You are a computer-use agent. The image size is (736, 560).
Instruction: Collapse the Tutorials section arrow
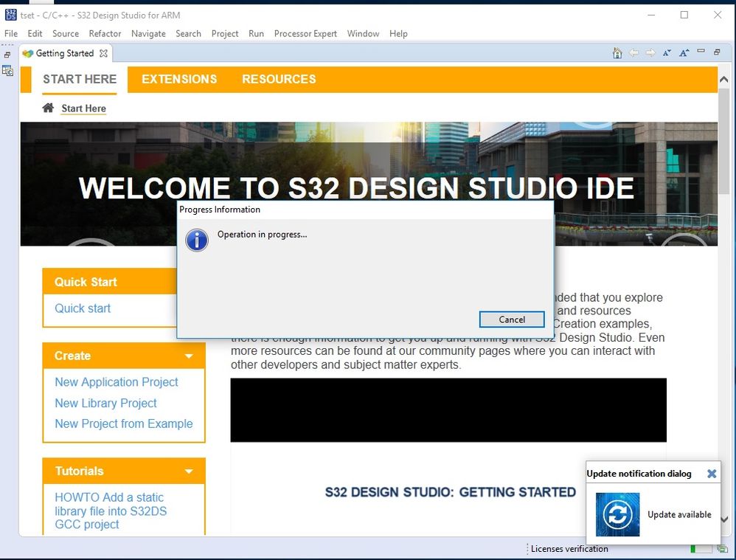coord(189,471)
